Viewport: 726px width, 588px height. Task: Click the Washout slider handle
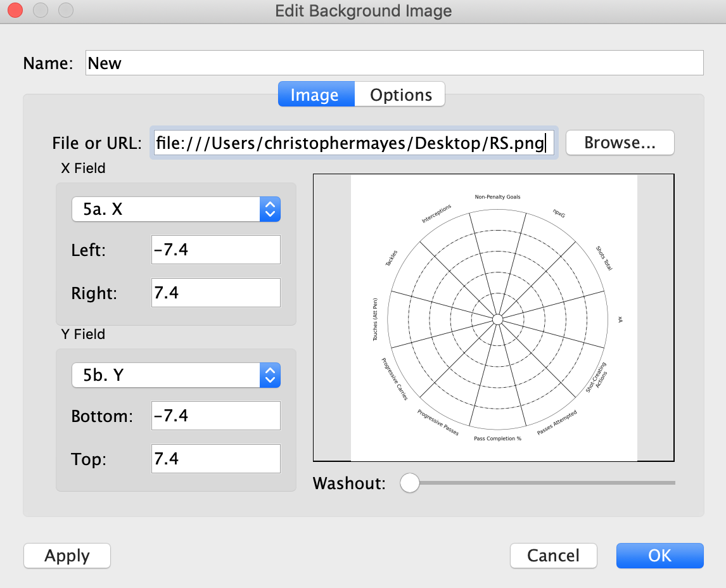(410, 483)
